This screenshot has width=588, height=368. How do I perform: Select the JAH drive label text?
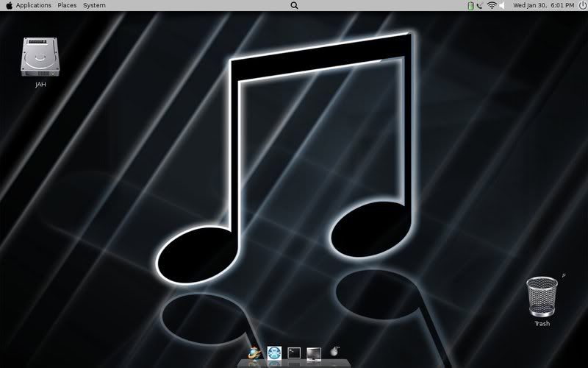click(x=40, y=85)
